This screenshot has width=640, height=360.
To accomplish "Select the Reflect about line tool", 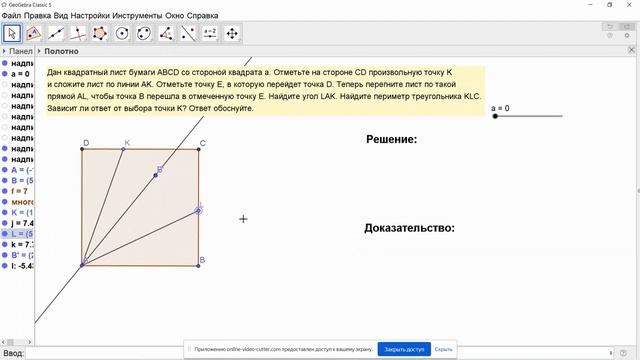I will (188, 33).
